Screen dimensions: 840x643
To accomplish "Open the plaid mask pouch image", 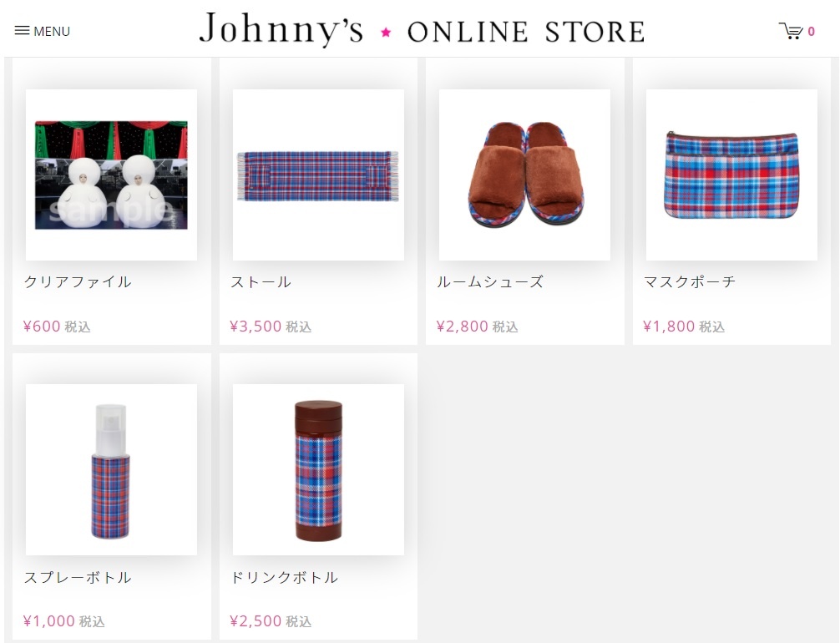I will pyautogui.click(x=731, y=175).
